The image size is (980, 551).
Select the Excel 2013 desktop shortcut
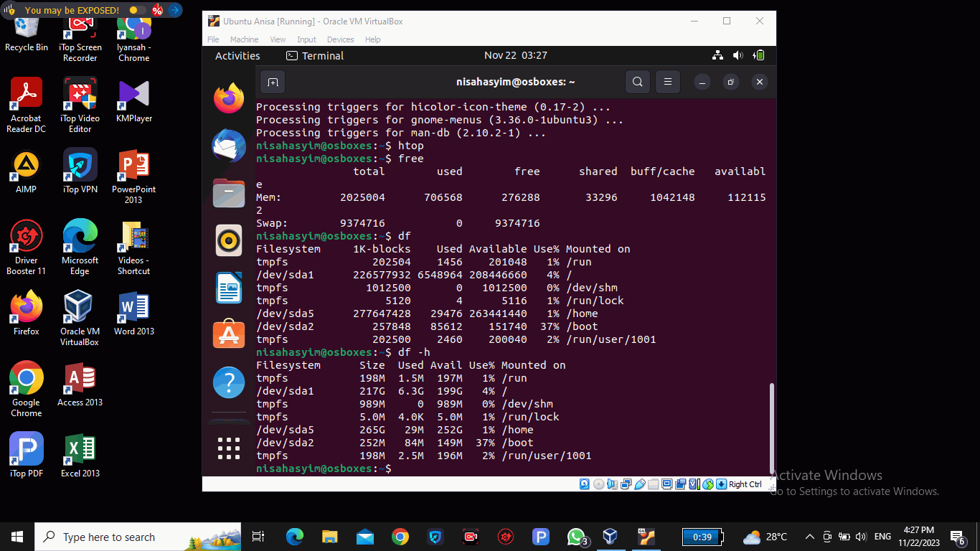80,455
